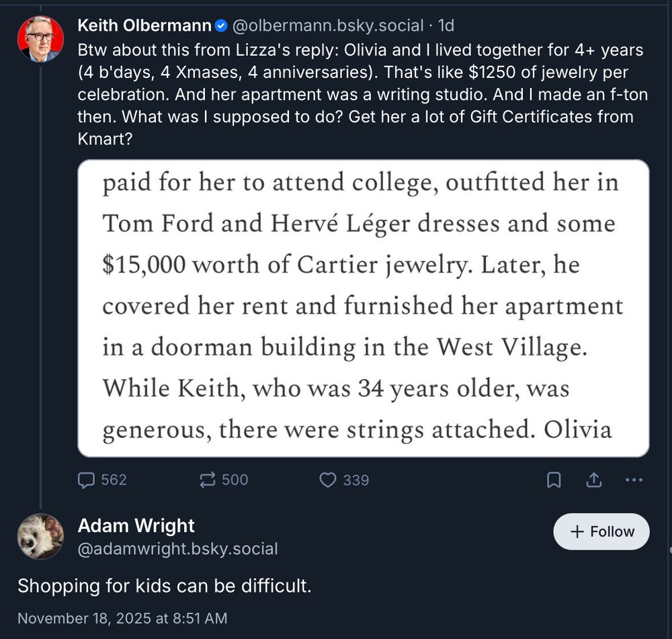Bookmark Keith Olbermann's post
672x639 pixels.
coord(554,480)
